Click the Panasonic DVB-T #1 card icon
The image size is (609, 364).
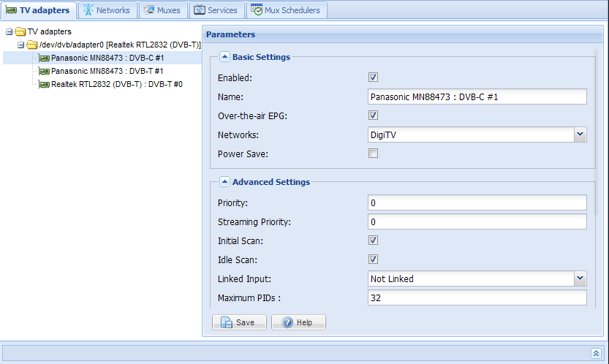45,72
